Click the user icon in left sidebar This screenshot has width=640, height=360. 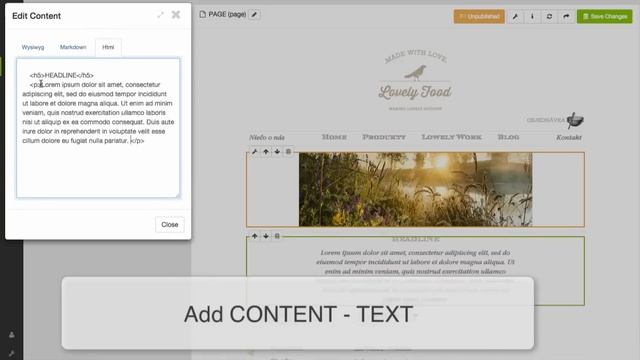click(12, 335)
